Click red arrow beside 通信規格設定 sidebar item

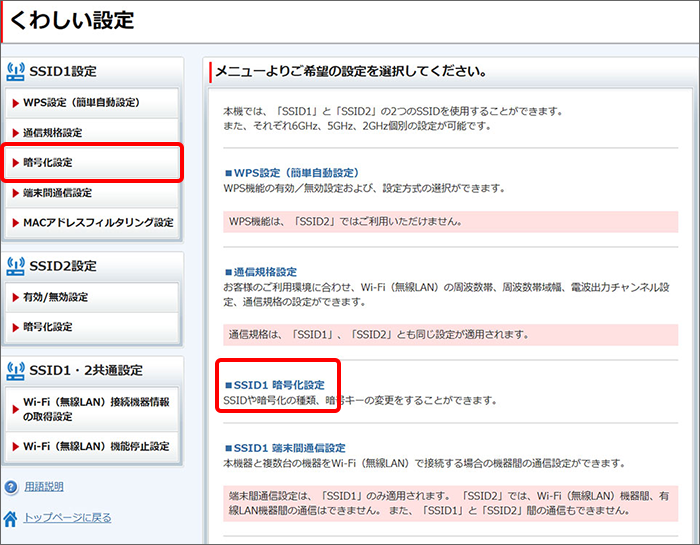point(16,133)
